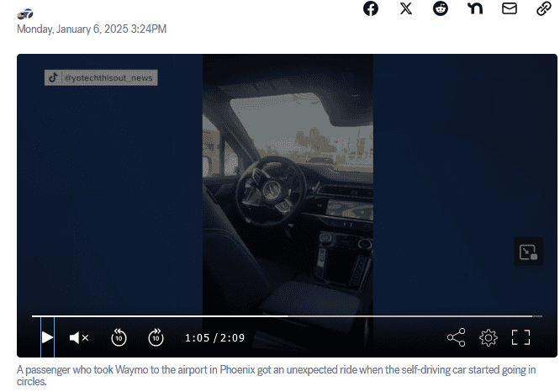Share article on Facebook
This screenshot has width=560, height=392.
coord(370,8)
